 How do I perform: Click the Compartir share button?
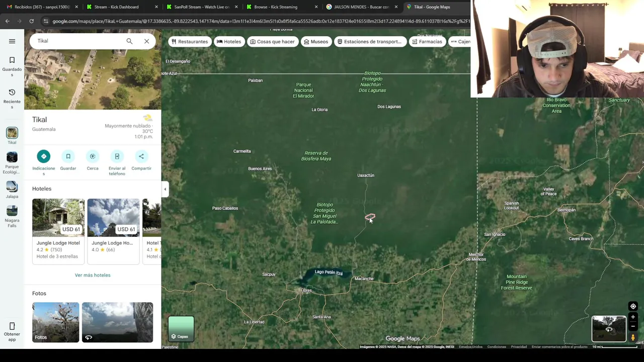(141, 161)
